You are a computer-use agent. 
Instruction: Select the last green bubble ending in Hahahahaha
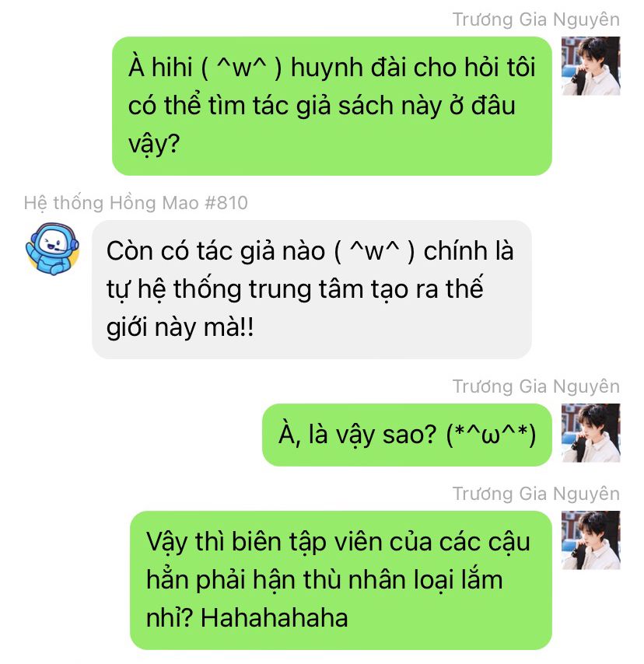[341, 580]
